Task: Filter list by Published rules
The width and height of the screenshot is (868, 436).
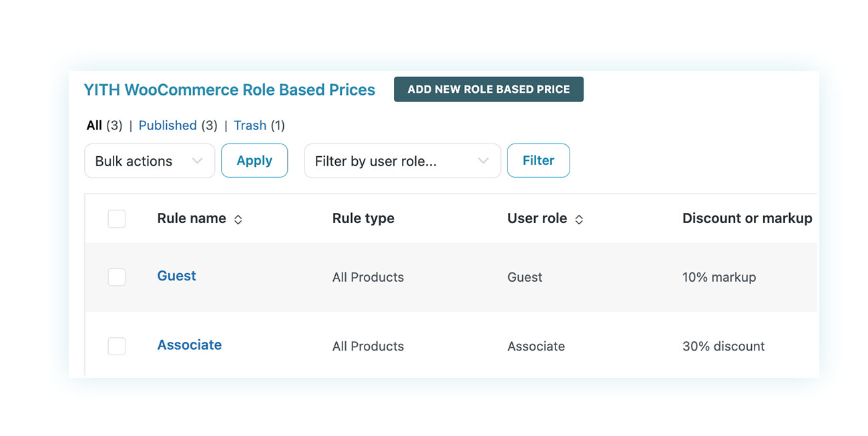Action: 168,126
